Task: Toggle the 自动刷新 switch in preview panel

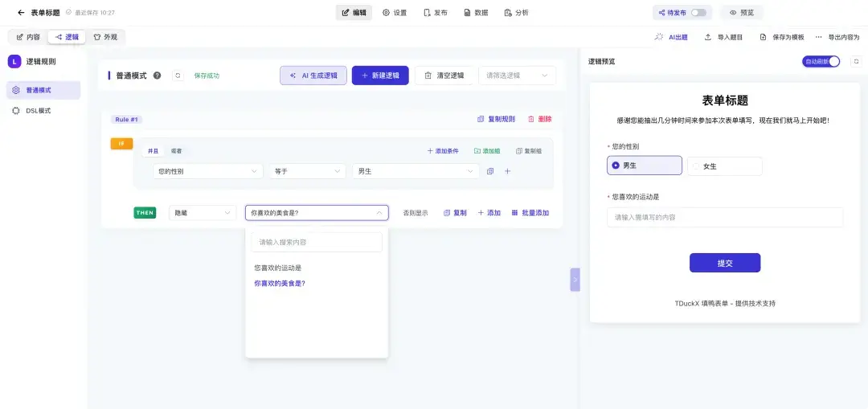Action: coord(821,61)
